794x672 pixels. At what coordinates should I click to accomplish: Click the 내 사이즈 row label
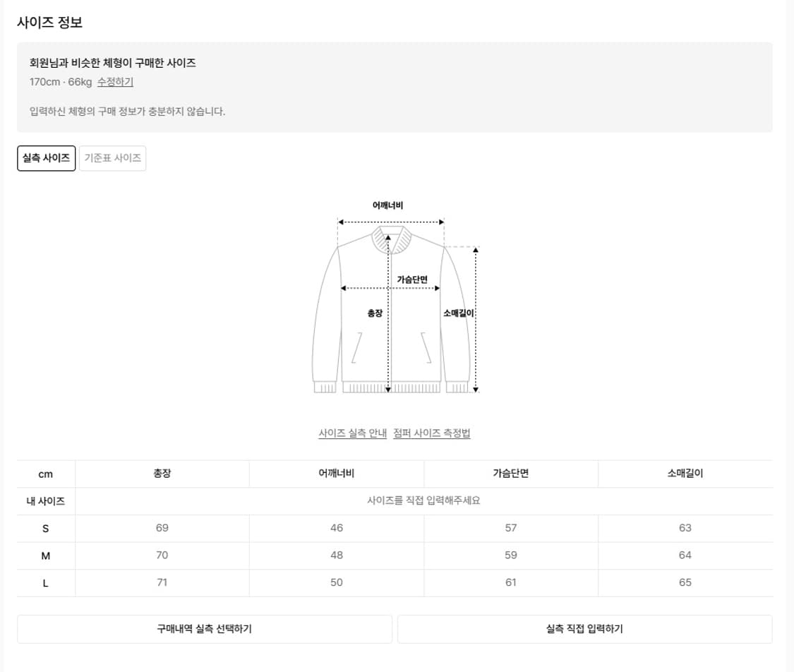tap(45, 500)
